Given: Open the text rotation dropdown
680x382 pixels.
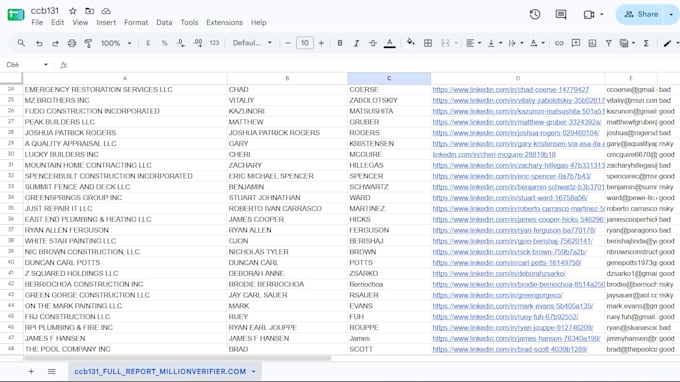Looking at the screenshot, I should (537, 43).
